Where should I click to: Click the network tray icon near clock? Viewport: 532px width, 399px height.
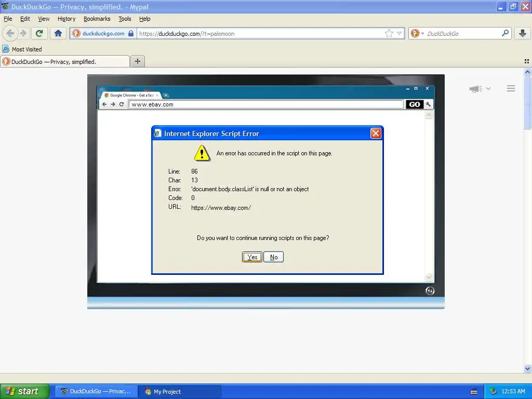point(494,392)
